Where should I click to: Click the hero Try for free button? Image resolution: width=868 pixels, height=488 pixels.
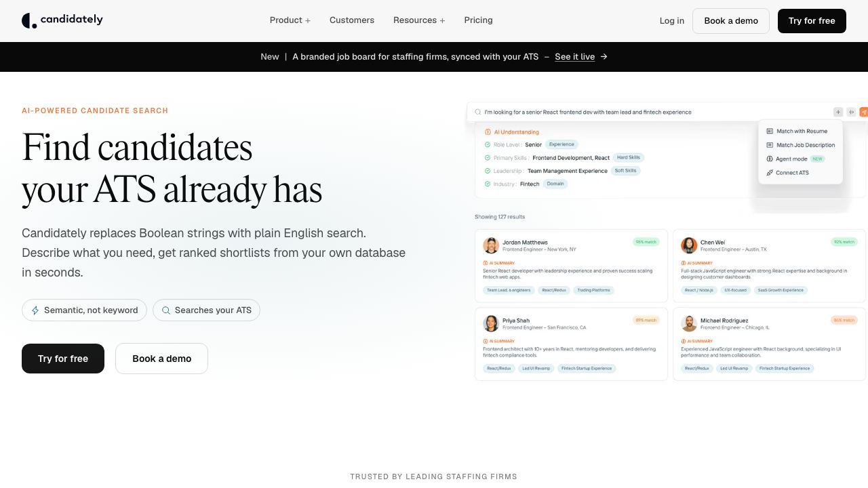click(63, 359)
